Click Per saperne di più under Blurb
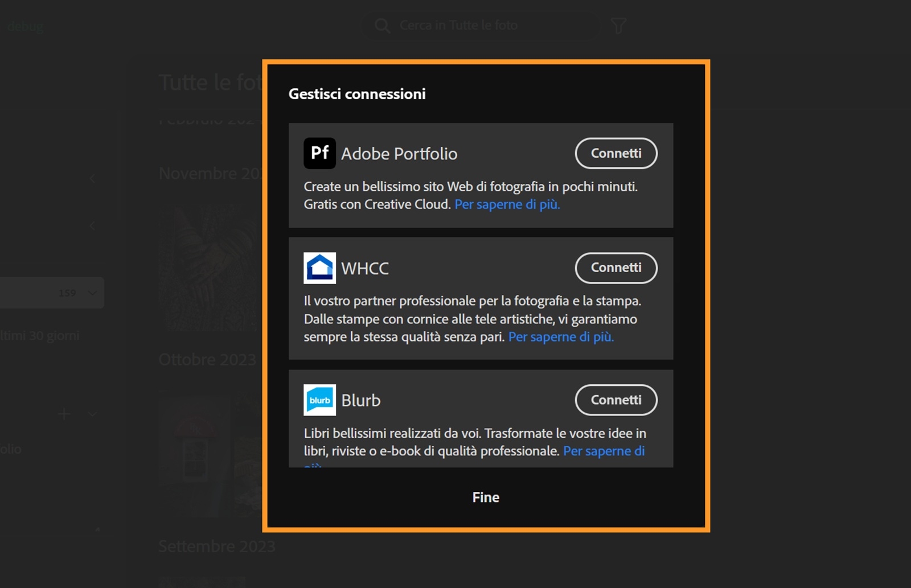911x588 pixels. 604,451
